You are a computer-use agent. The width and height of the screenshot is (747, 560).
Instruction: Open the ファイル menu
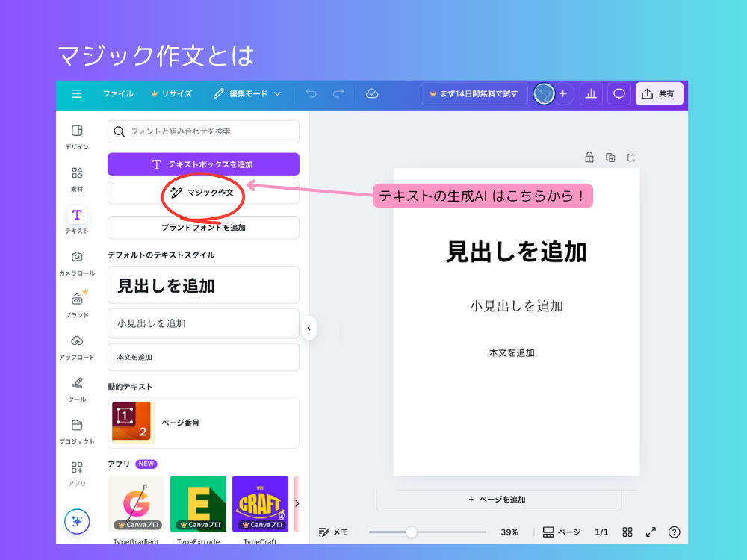120,94
